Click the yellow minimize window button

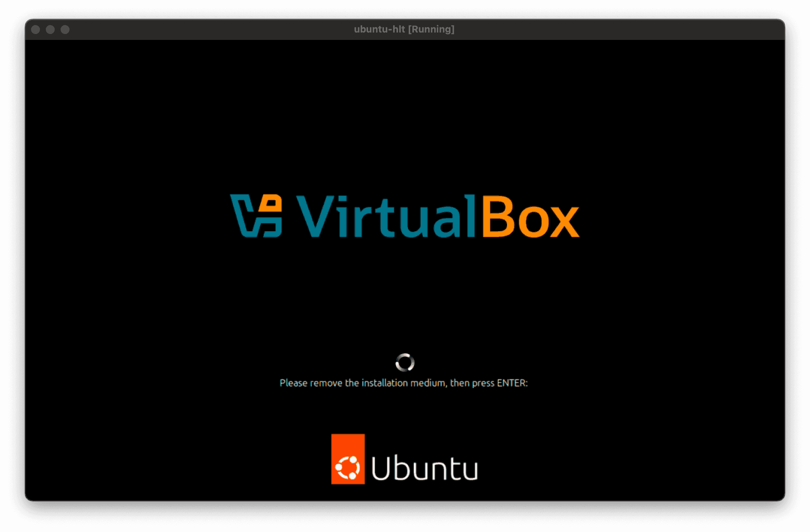(50, 30)
